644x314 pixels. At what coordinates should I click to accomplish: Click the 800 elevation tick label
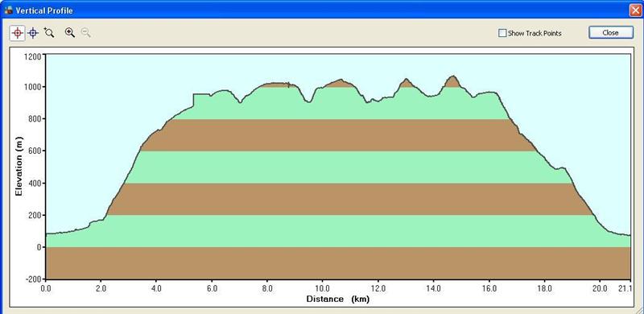click(35, 119)
